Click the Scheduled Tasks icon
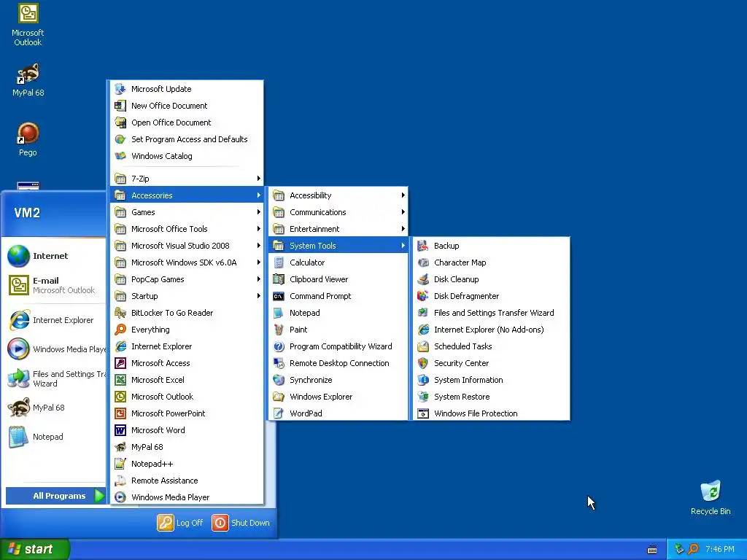Screen dimensions: 747x560 tap(423, 346)
